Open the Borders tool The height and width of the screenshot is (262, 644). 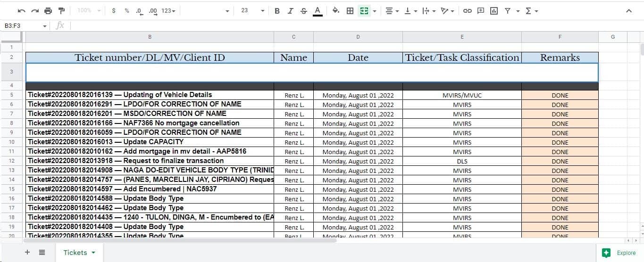pyautogui.click(x=350, y=11)
